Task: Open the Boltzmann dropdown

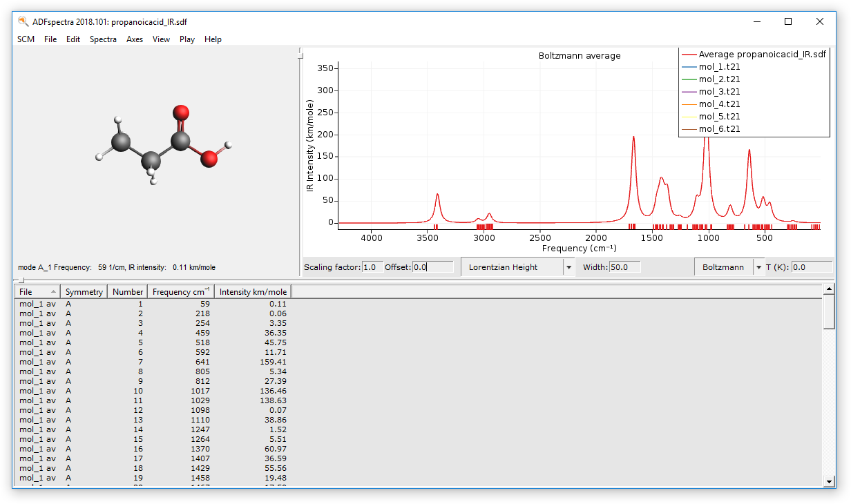Action: click(x=729, y=267)
